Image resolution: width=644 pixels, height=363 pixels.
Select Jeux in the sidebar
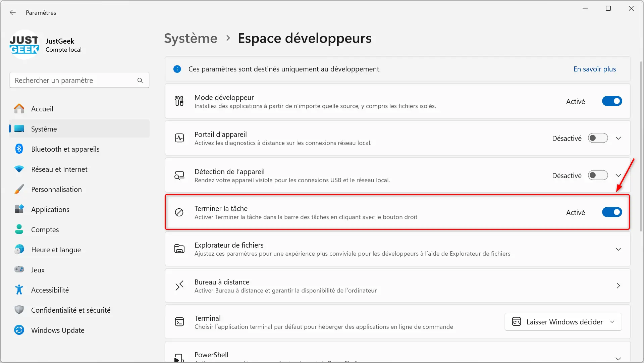(79, 270)
